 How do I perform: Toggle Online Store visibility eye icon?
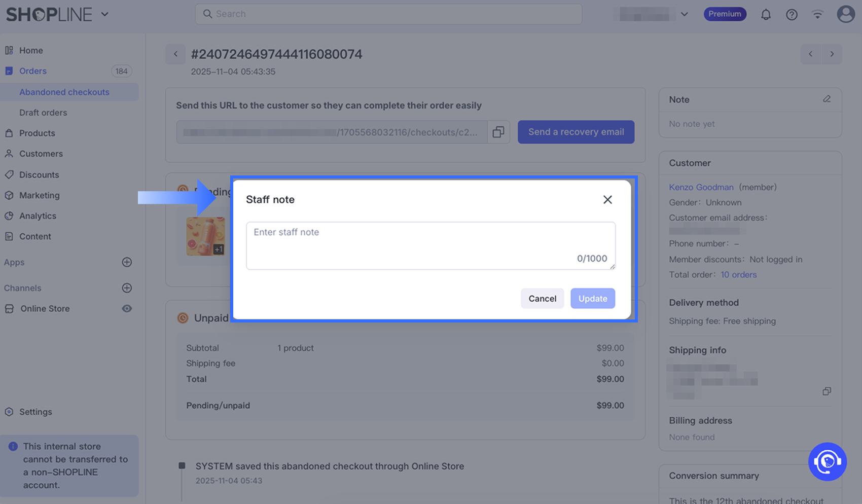point(127,308)
